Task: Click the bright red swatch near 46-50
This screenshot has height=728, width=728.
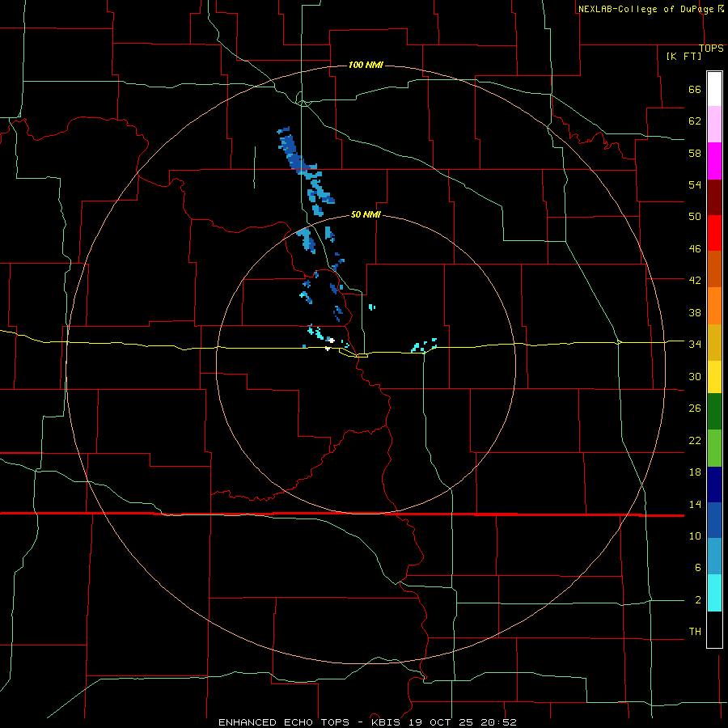Action: (x=714, y=233)
